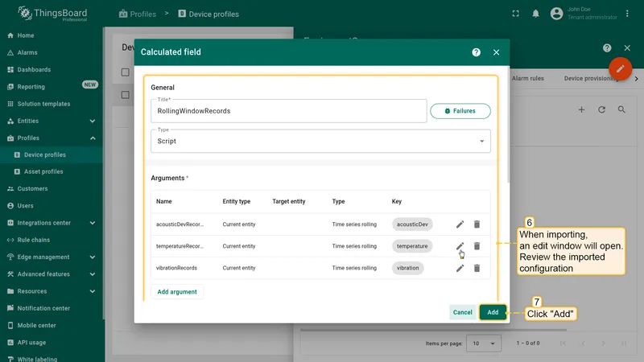644x362 pixels.
Task: Edit the vibrationRecords argument
Action: pos(460,268)
